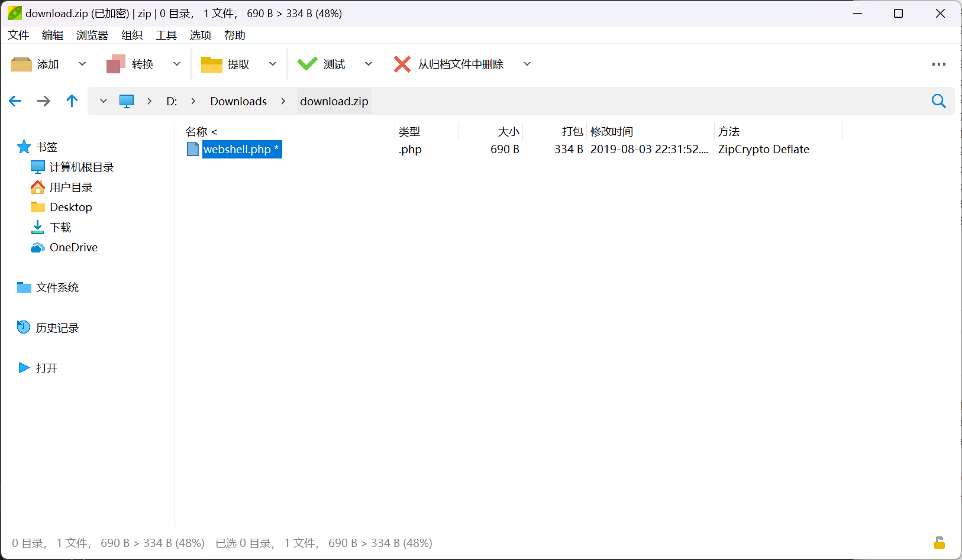
Task: Select the webshell.php file name
Action: (242, 149)
